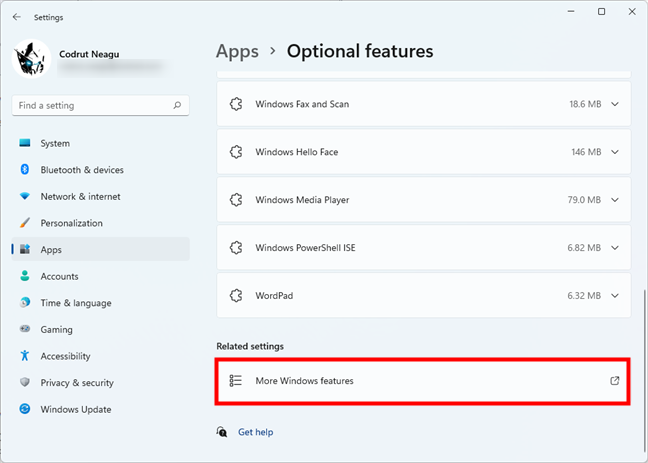Click the System monitor icon

coord(25,143)
